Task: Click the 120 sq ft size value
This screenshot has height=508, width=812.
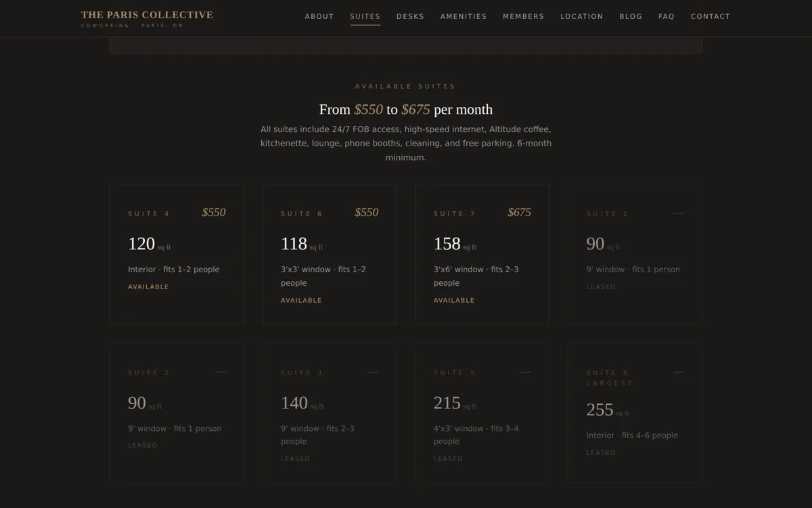Action: (149, 244)
